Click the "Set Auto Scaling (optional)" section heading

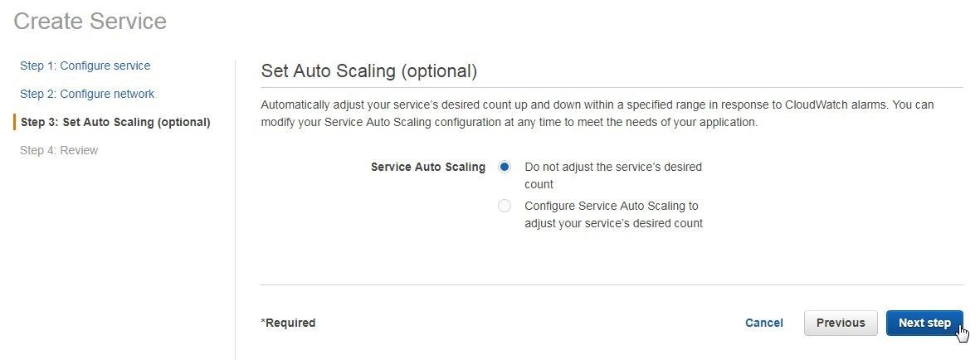coord(368,71)
